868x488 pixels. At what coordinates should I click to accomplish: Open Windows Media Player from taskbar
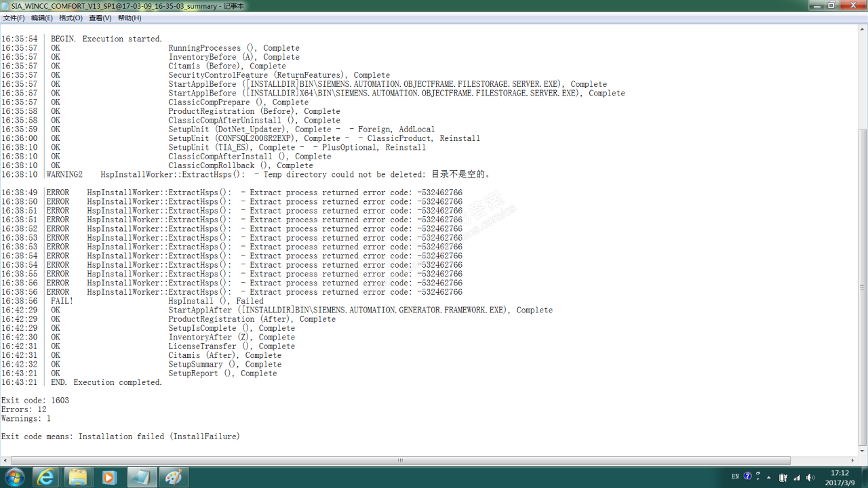click(x=108, y=477)
